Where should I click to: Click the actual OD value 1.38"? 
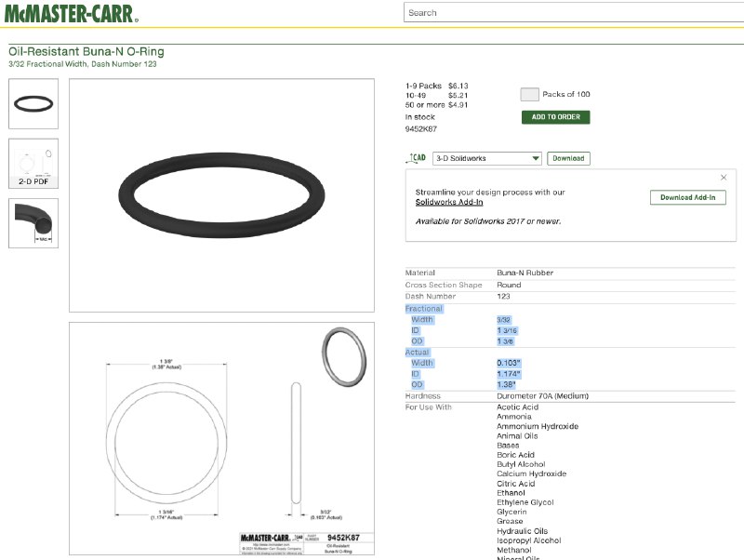(x=506, y=385)
